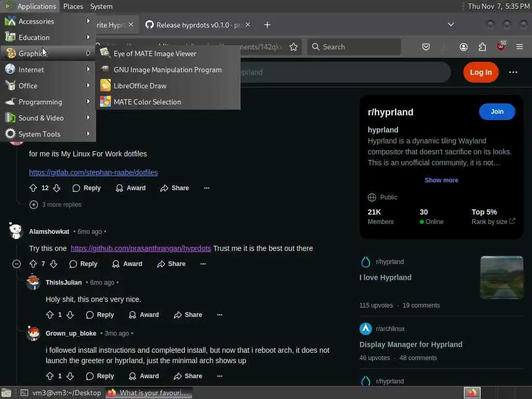Bookmark this page with star icon
532x399 pixels.
tap(294, 47)
